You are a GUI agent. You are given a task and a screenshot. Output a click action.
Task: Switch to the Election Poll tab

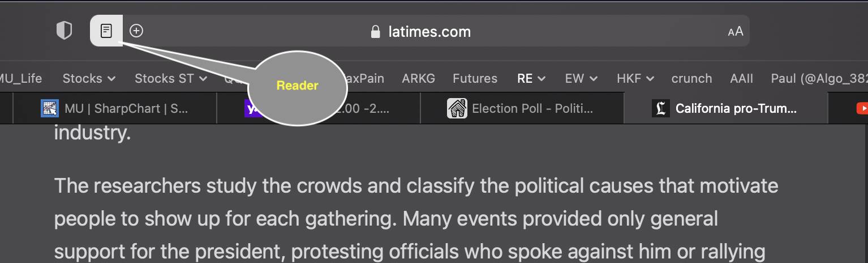coord(522,108)
